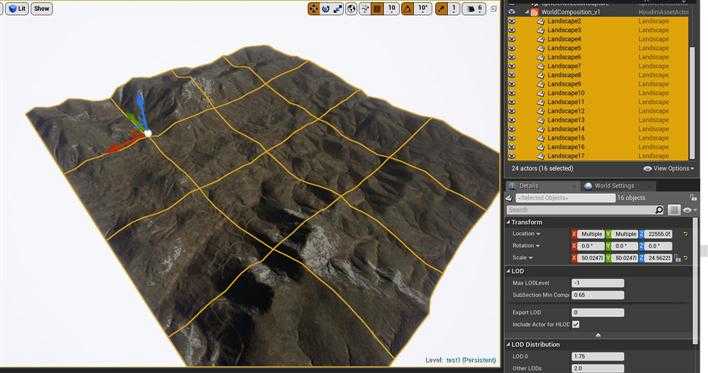The image size is (708, 373).
Task: Lock the scale ratio padlock
Action: pyautogui.click(x=678, y=258)
